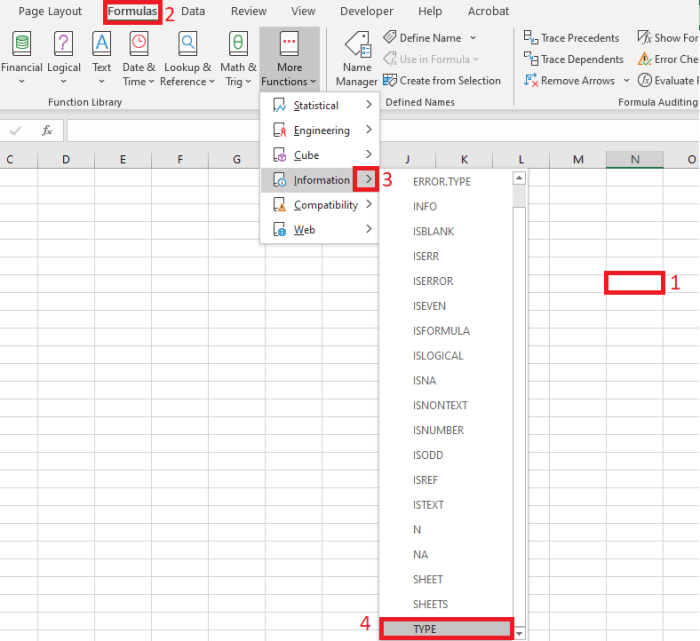Switch to the Review tab

(249, 11)
